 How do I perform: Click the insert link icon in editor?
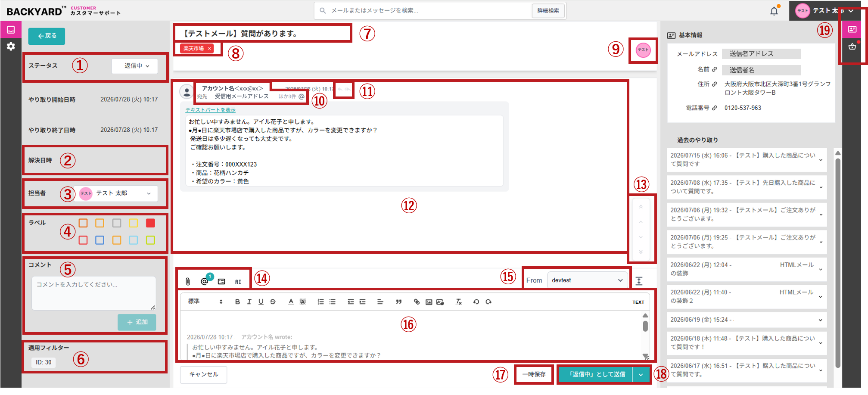point(417,302)
